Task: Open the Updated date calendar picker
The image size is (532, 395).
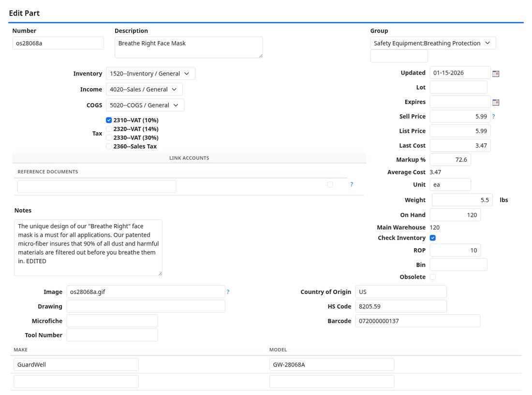Action: 496,74
